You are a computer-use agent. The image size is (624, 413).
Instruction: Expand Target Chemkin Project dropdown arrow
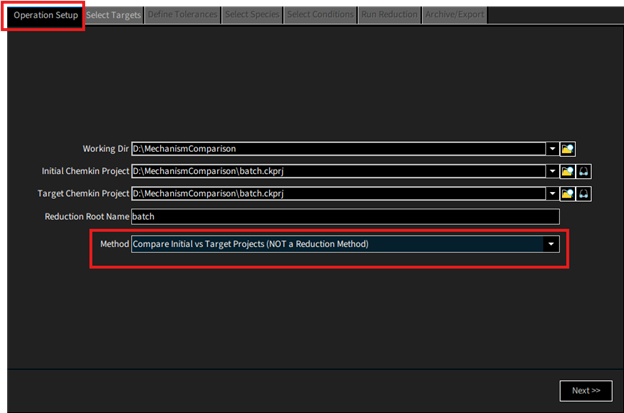(x=552, y=194)
